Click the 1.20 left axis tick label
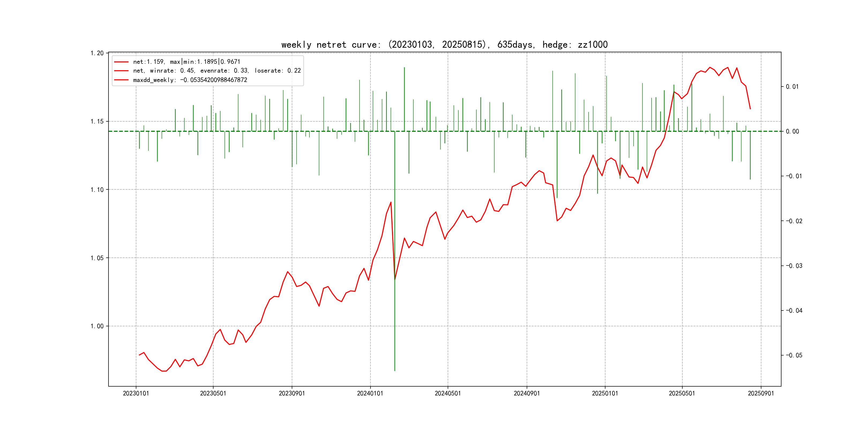 coord(97,53)
